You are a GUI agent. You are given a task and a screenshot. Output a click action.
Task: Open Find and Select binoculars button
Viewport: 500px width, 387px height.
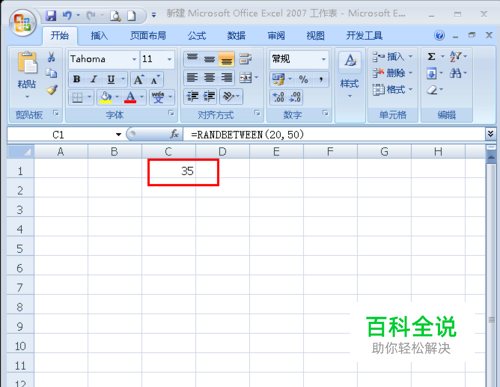pos(458,73)
